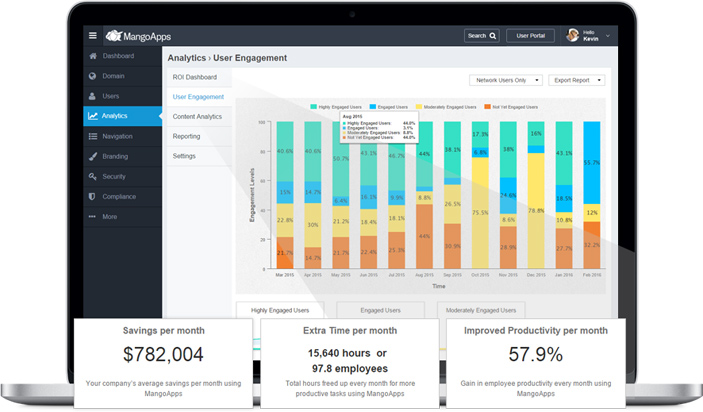The width and height of the screenshot is (703, 412).
Task: Toggle Highly Engaged Users legend swatch
Action: tap(313, 107)
